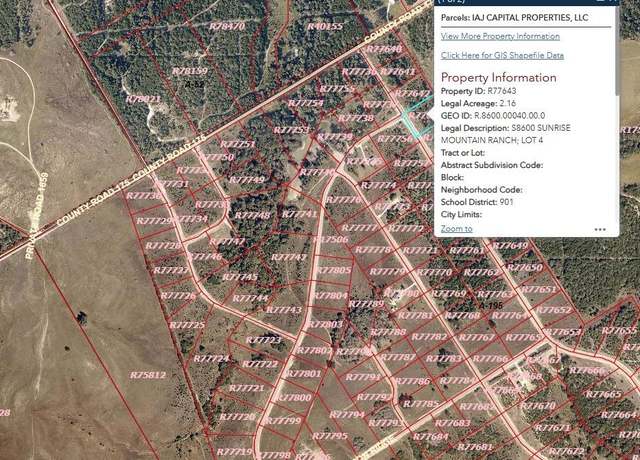Click parcel label R77649 on map
640x460 pixels.
tap(510, 245)
